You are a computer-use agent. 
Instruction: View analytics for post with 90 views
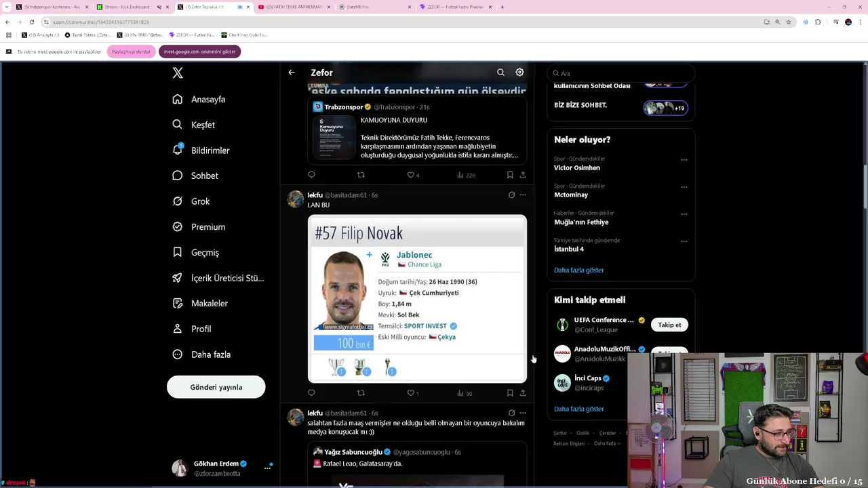pyautogui.click(x=465, y=393)
